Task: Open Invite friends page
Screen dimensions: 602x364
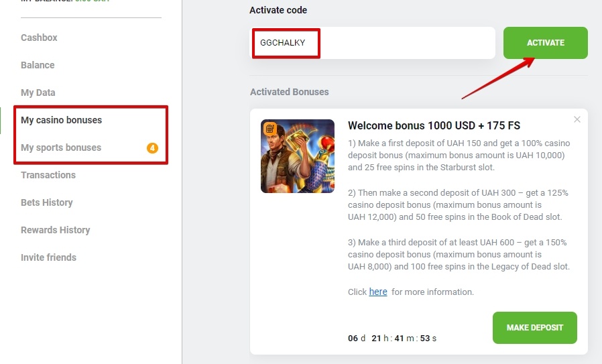Action: [x=49, y=257]
